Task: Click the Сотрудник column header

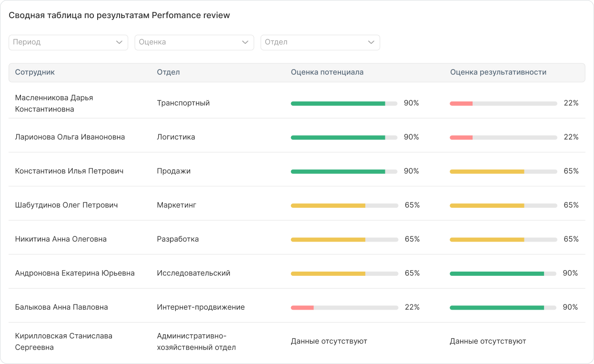Action: 35,72
